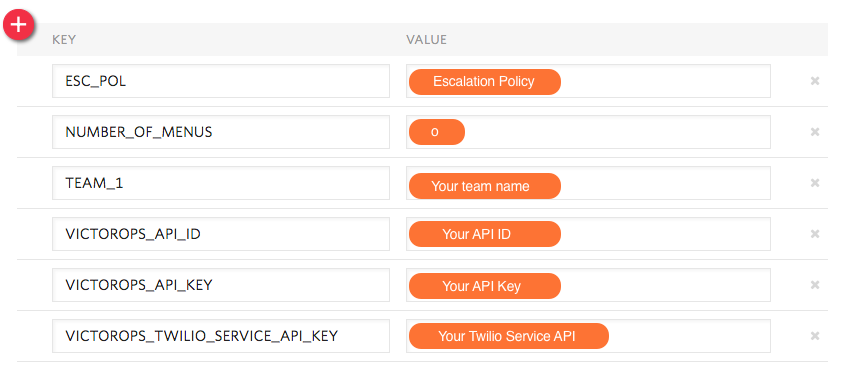Image resolution: width=856 pixels, height=373 pixels.
Task: Focus the VICTOROPS_API_KEY key input
Action: tap(221, 285)
